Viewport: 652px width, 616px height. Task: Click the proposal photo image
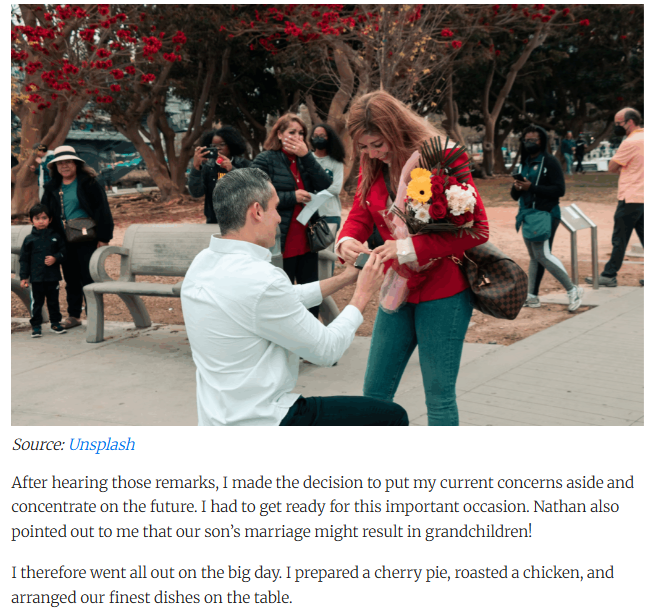tap(327, 215)
